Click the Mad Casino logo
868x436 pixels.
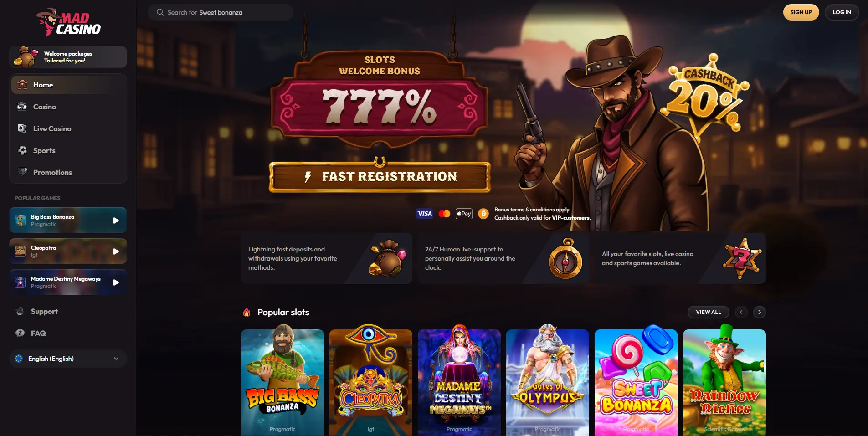pos(68,22)
